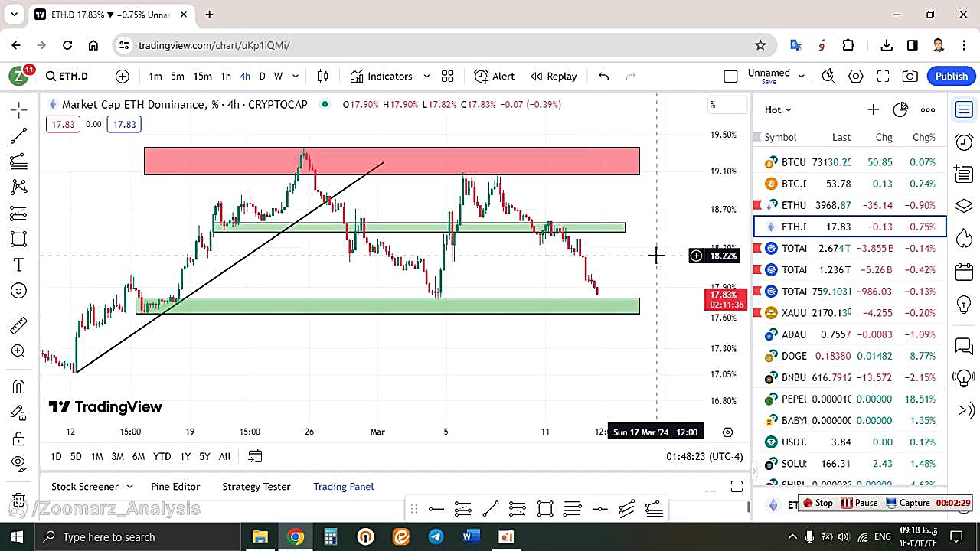Open Trading Panel tab
Viewport: 980px width, 551px height.
click(x=344, y=487)
